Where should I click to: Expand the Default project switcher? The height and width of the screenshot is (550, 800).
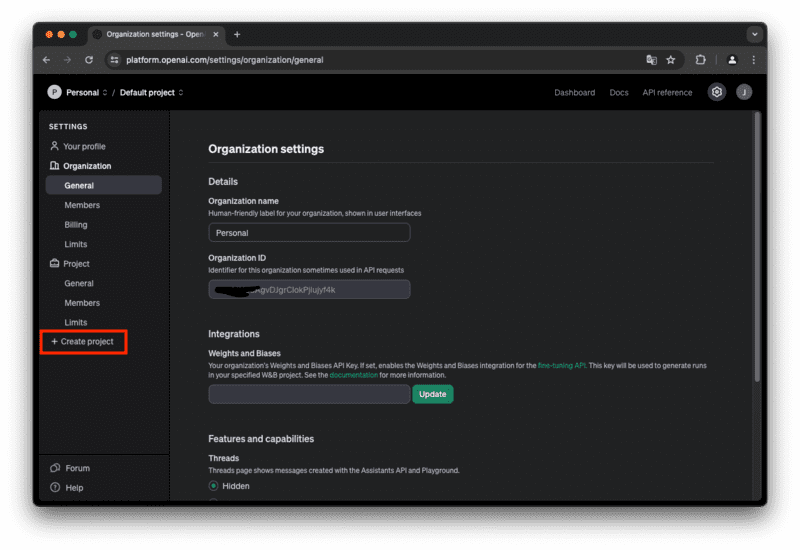click(x=152, y=93)
